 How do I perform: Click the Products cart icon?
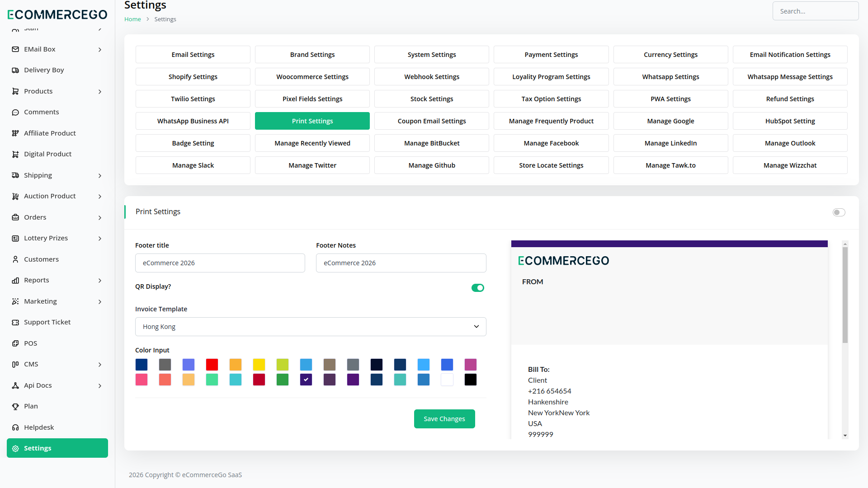point(15,91)
